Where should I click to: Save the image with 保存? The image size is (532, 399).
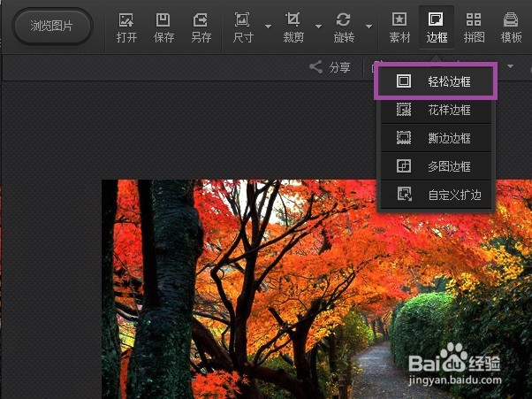point(163,27)
